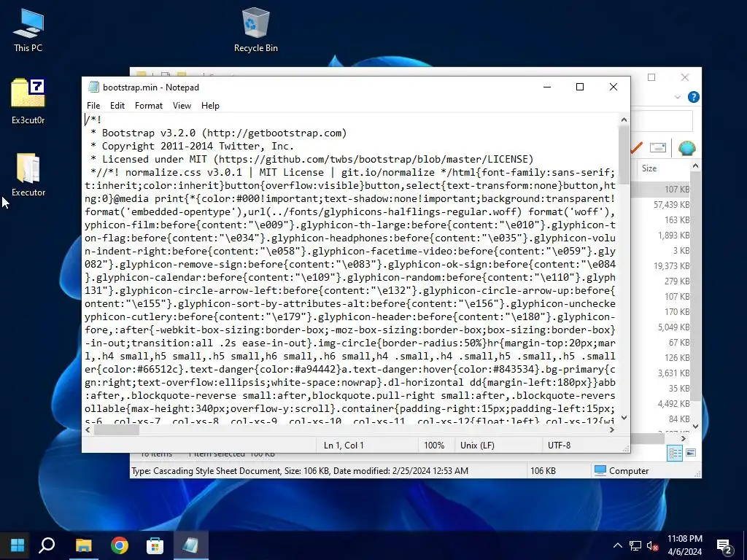Switch Explorer to details view
747x560 pixels.
click(675, 453)
